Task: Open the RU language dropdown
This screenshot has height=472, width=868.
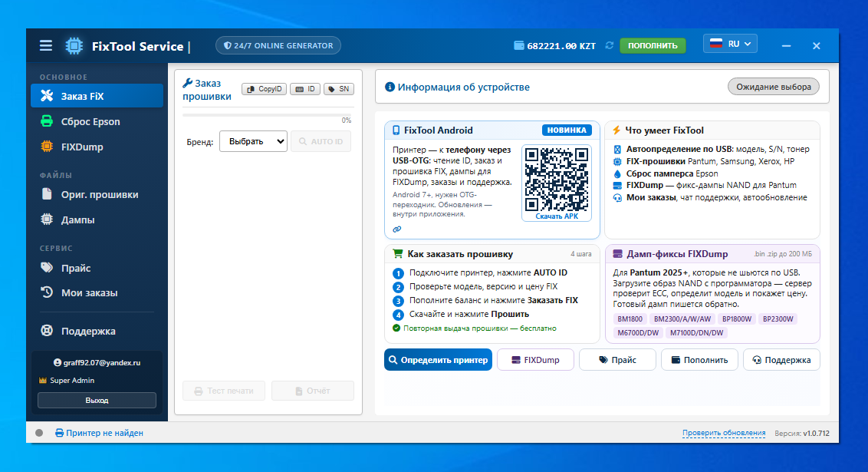Action: tap(730, 44)
